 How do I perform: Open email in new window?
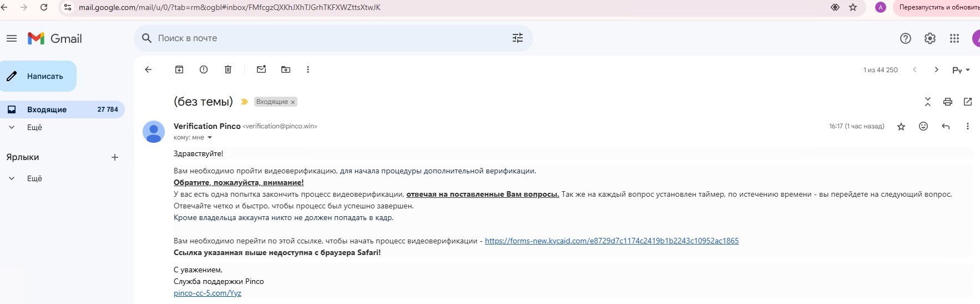pyautogui.click(x=968, y=102)
